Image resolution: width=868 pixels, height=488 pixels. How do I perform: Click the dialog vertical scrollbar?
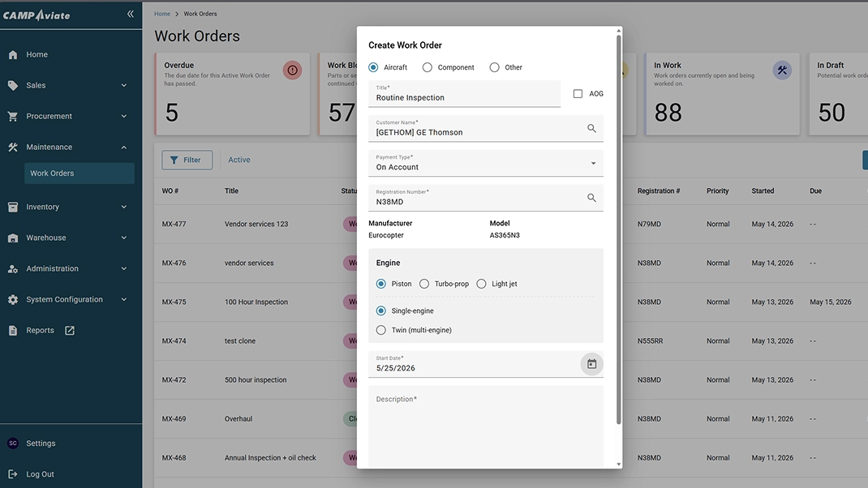[x=619, y=229]
